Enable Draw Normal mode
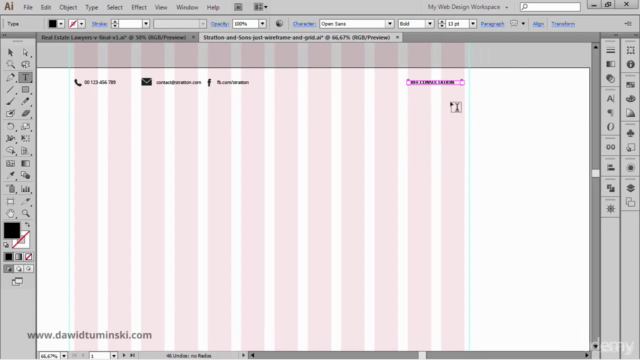This screenshot has width=640, height=360. pyautogui.click(x=9, y=269)
